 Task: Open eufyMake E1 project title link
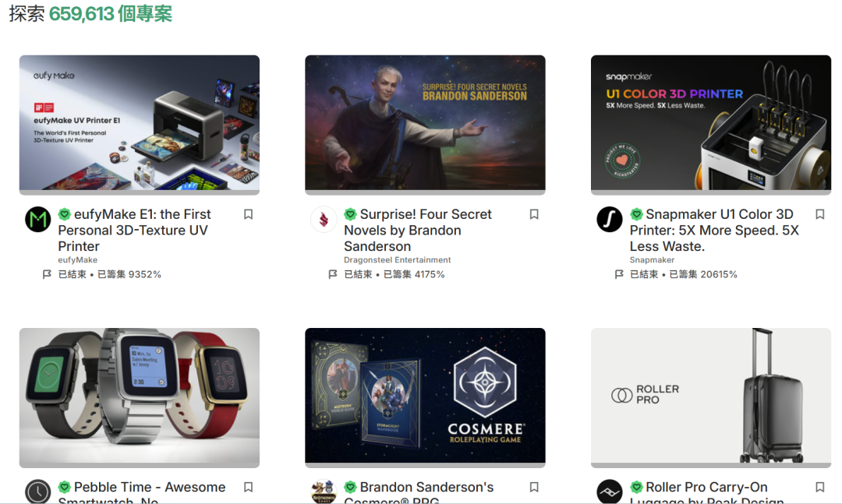point(134,231)
